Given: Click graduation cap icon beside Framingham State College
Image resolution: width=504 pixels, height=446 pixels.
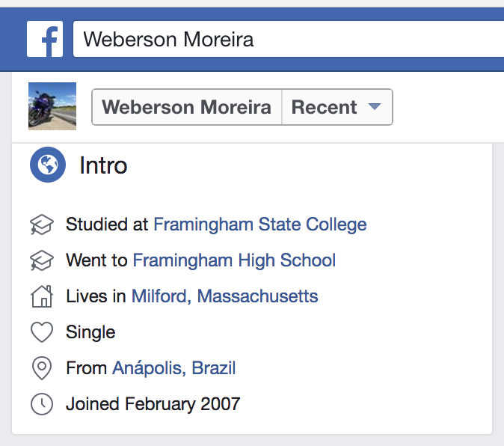Looking at the screenshot, I should point(42,224).
